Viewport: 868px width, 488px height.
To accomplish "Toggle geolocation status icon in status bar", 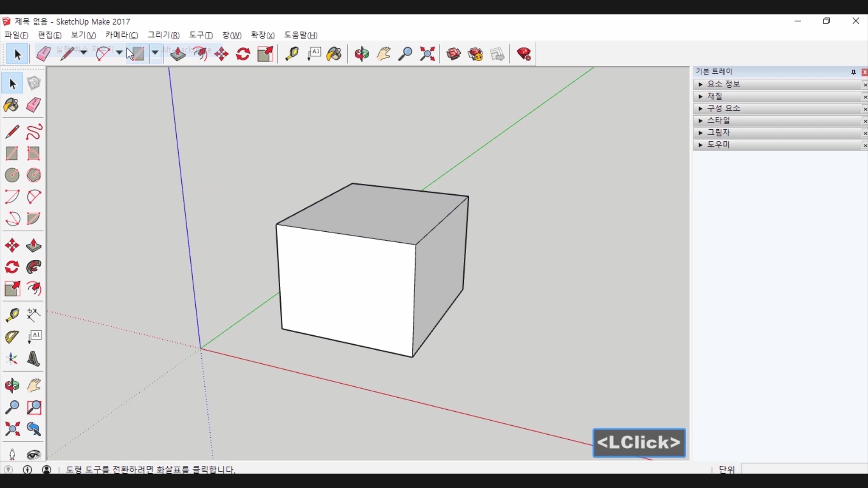I will click(x=8, y=469).
